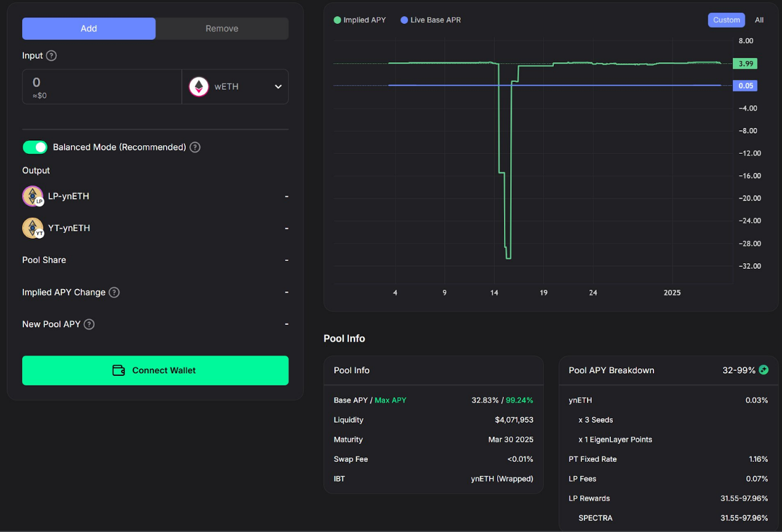Screen dimensions: 782x532
Task: Click the YT-ynETH token icon
Action: pyautogui.click(x=33, y=228)
